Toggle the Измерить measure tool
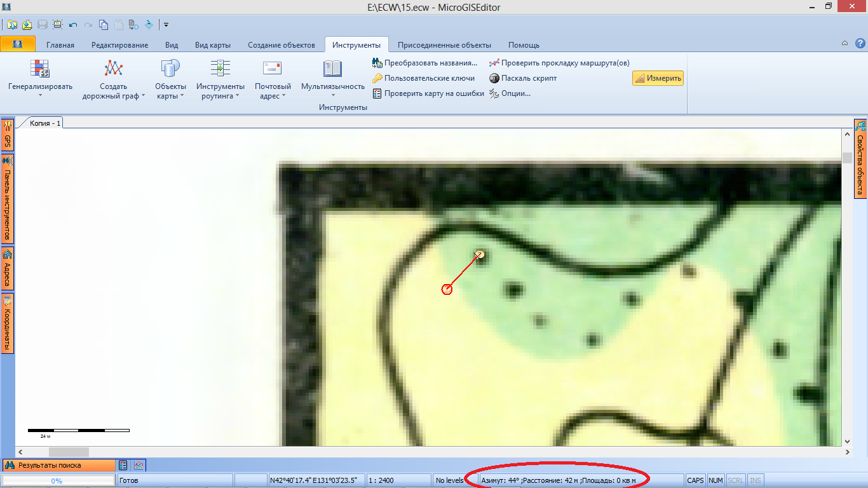The image size is (868, 488). (658, 78)
